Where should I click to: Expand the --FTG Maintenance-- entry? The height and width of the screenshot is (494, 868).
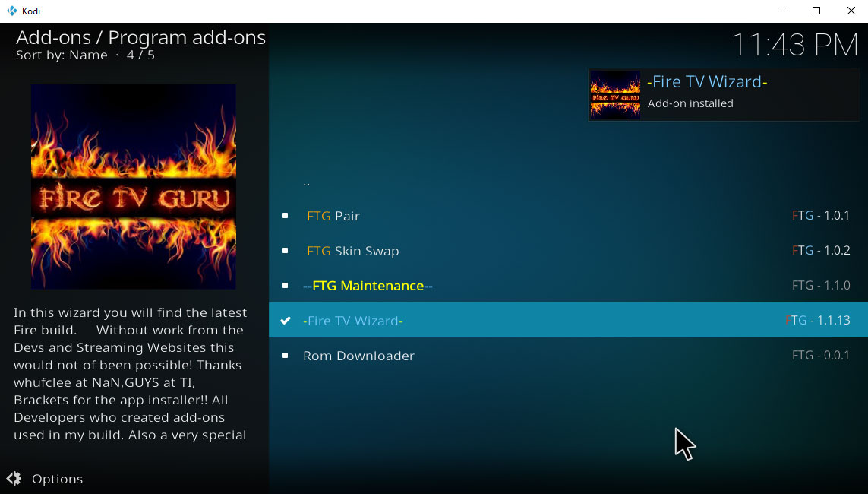[x=368, y=286]
